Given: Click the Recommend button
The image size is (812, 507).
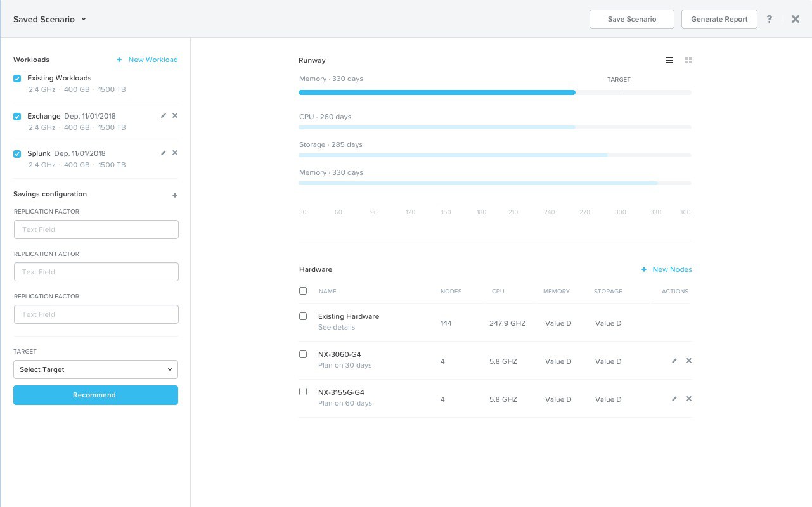Looking at the screenshot, I should point(95,395).
